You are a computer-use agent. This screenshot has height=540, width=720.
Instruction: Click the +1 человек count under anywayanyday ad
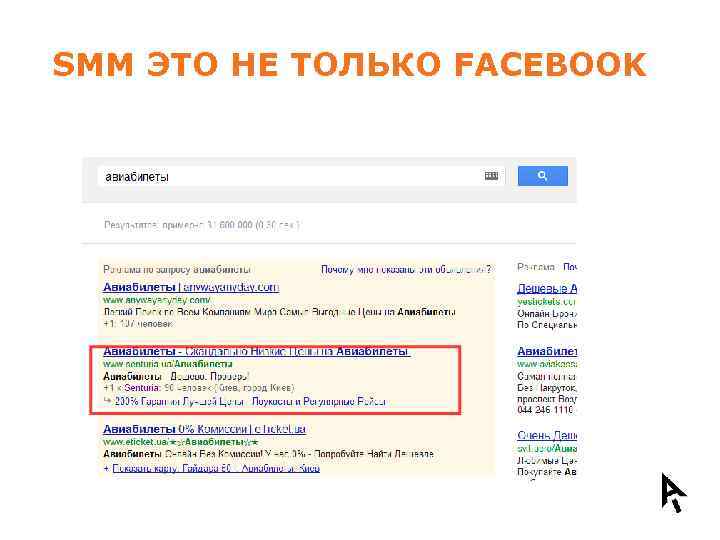pyautogui.click(x=138, y=324)
